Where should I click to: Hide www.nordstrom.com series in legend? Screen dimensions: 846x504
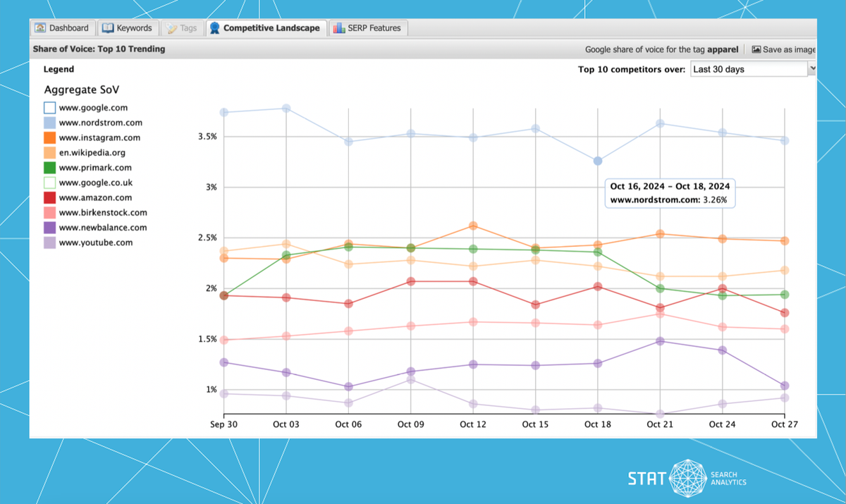(x=49, y=123)
